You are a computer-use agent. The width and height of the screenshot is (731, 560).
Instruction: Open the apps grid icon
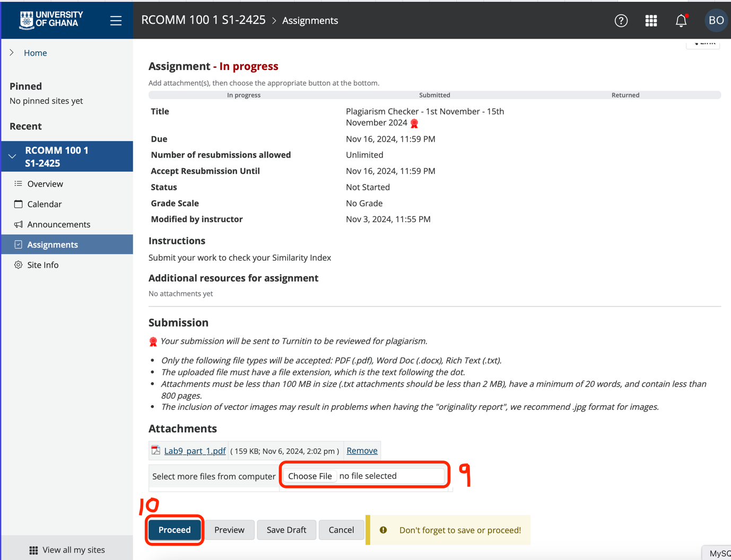click(x=651, y=20)
